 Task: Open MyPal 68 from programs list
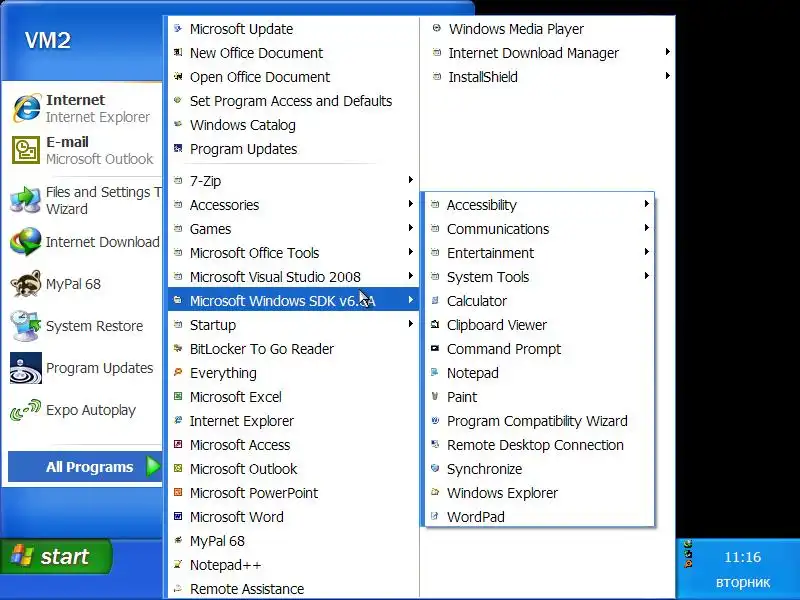tap(293, 540)
